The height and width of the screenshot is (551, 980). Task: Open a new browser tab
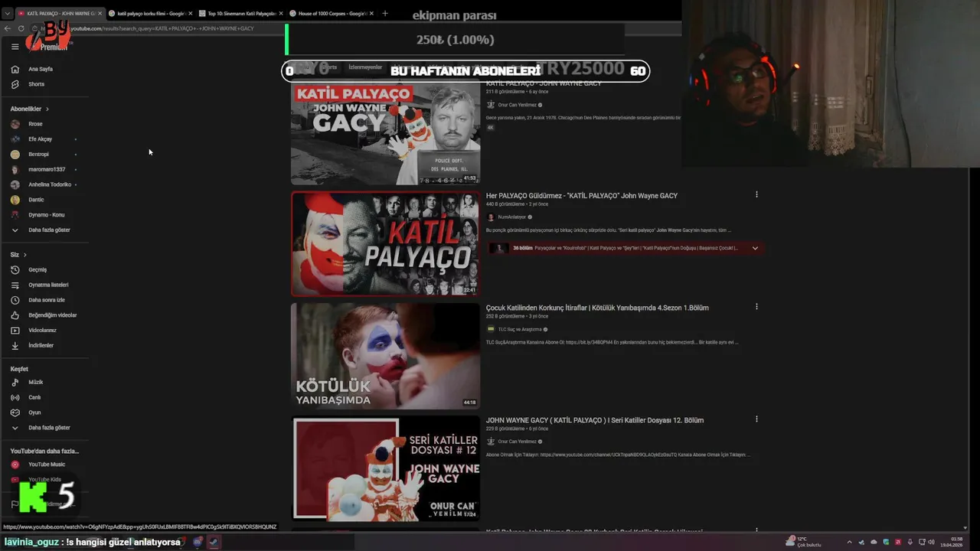coord(384,13)
